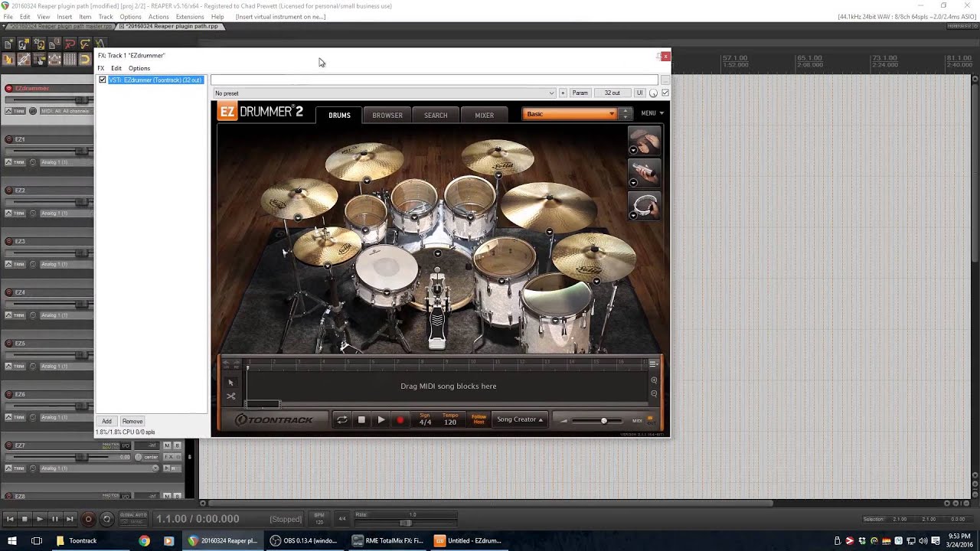Select the arrow pointer tool in song track
Image resolution: width=980 pixels, height=551 pixels.
point(230,382)
